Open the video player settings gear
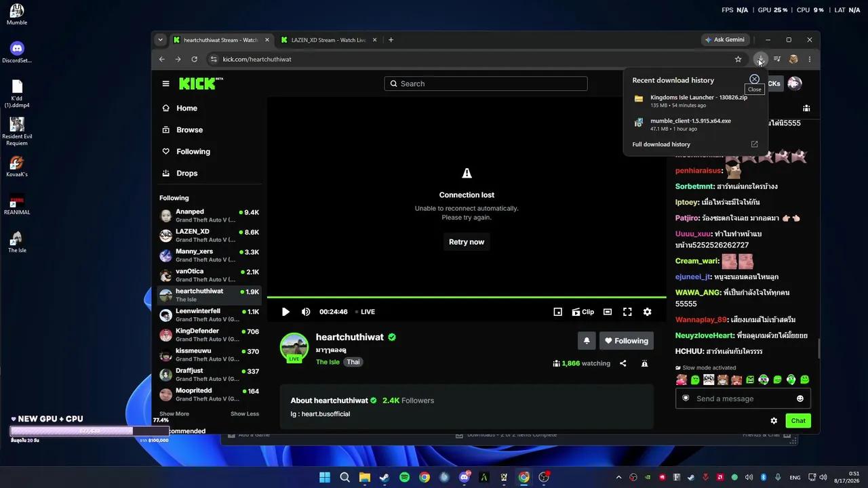Viewport: 868px width, 488px height. 648,312
